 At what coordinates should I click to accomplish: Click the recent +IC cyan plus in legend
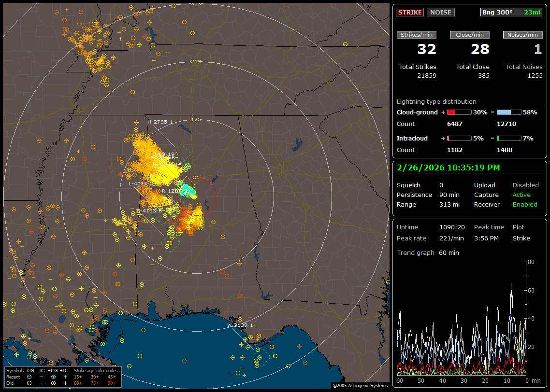[65, 377]
